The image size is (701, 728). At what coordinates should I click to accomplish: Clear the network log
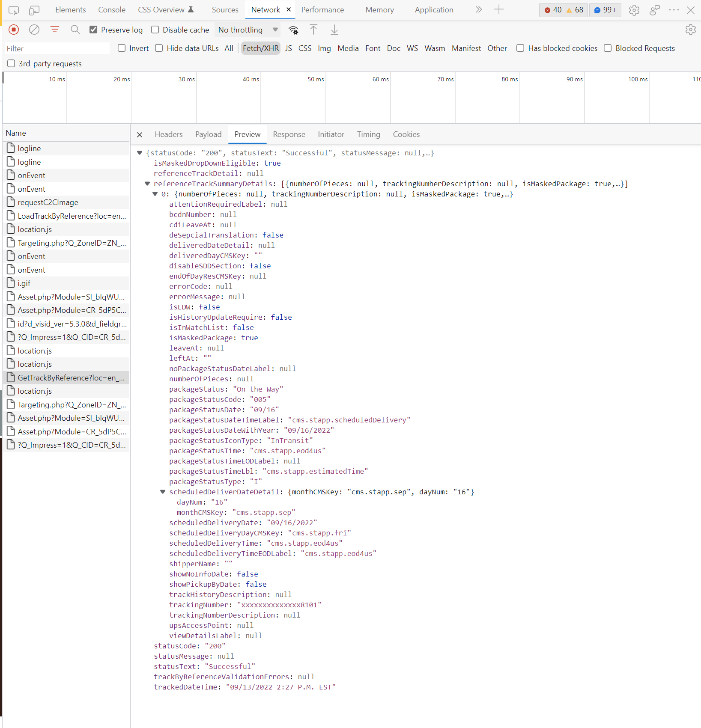coord(34,30)
